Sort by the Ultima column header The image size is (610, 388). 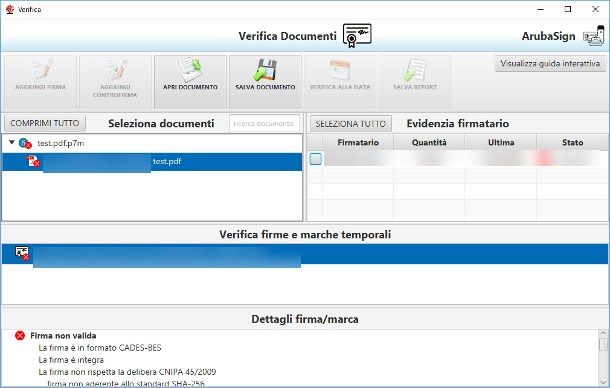(x=501, y=142)
